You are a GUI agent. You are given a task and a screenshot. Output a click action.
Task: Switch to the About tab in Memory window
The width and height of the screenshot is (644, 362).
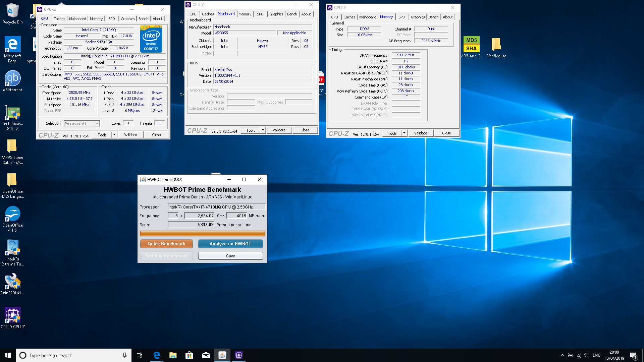coord(447,17)
